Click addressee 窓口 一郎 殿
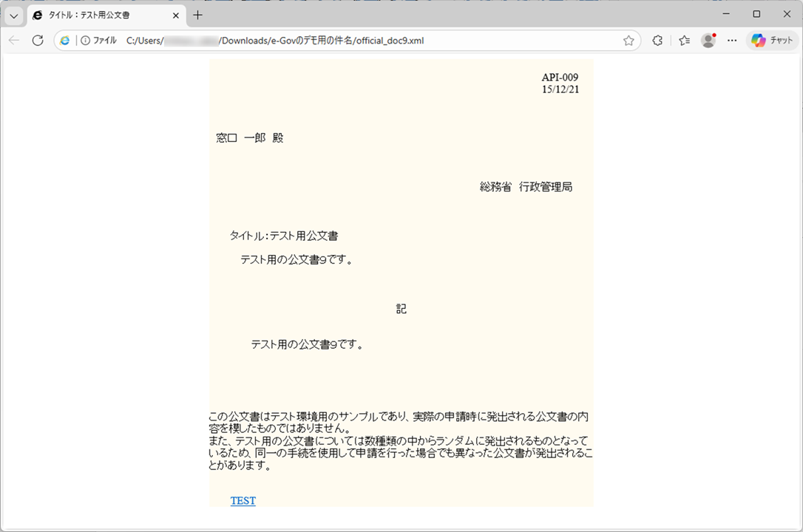Screen dimensions: 803x532 250,137
